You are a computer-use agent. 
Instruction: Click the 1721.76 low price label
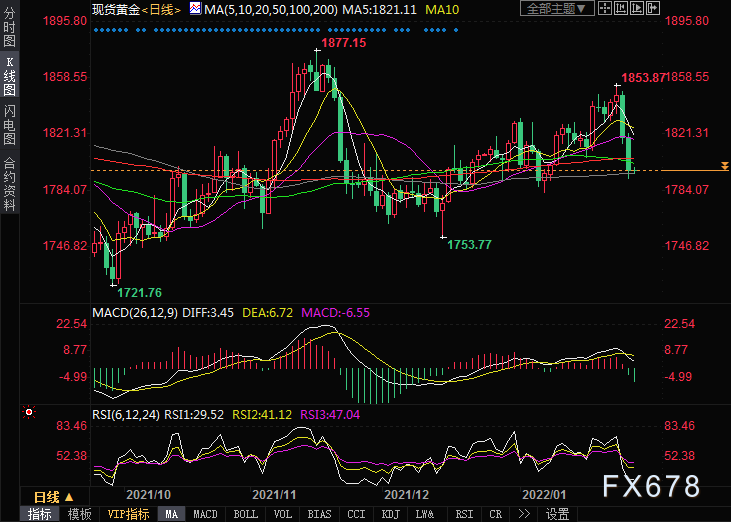[139, 293]
